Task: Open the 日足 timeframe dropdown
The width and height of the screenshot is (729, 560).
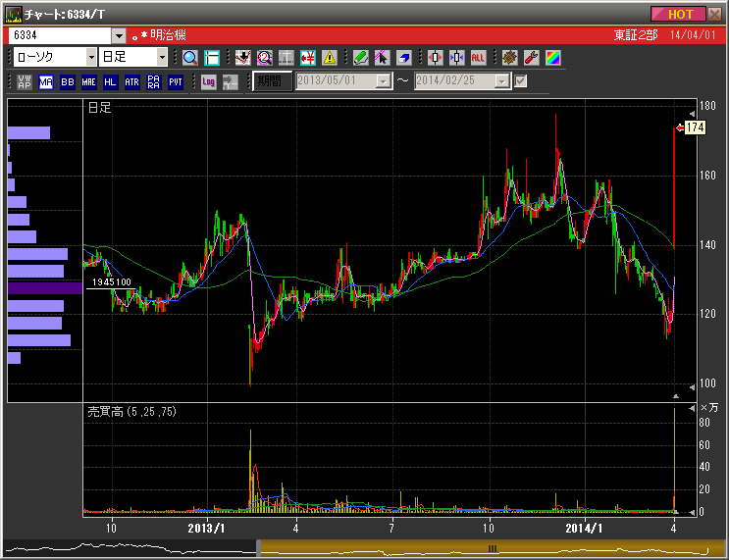Action: (162, 57)
